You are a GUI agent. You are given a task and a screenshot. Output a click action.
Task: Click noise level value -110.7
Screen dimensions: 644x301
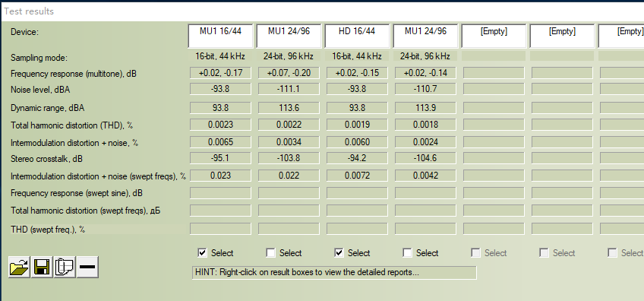pos(425,89)
